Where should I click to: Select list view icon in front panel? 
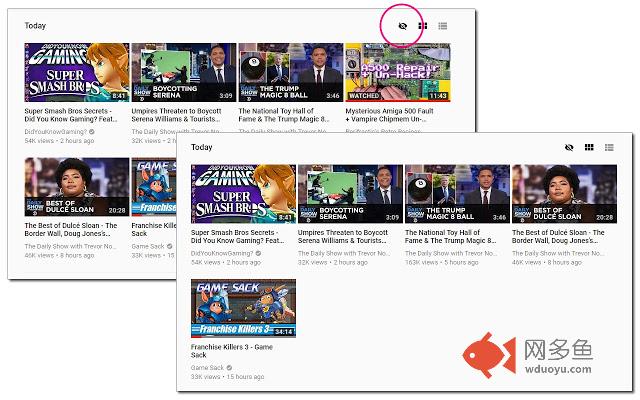click(609, 147)
